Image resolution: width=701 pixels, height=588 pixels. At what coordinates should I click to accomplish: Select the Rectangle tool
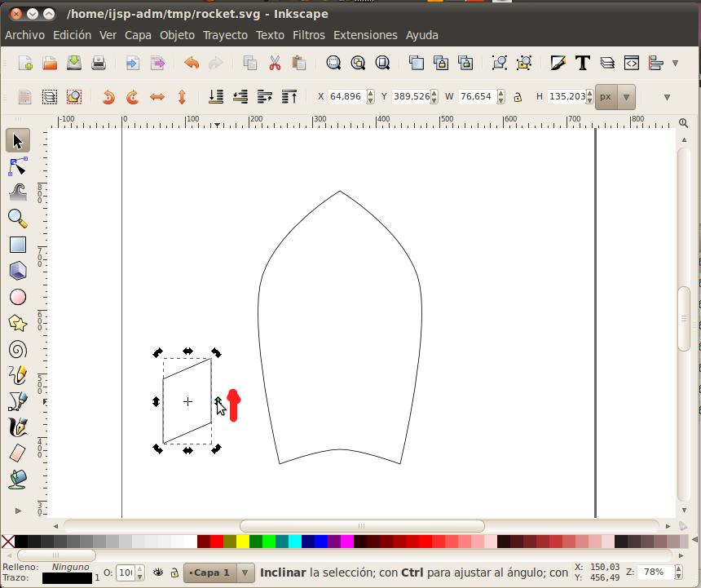(x=18, y=245)
